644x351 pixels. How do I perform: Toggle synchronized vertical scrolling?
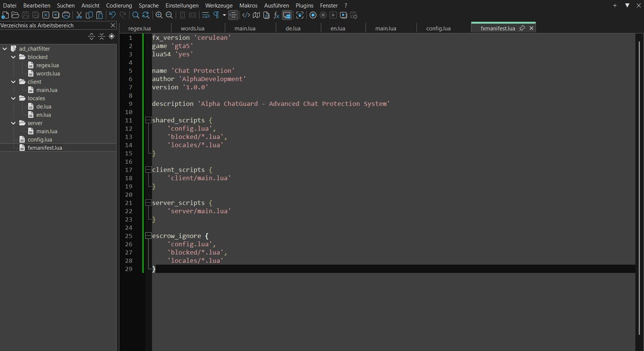pos(182,15)
